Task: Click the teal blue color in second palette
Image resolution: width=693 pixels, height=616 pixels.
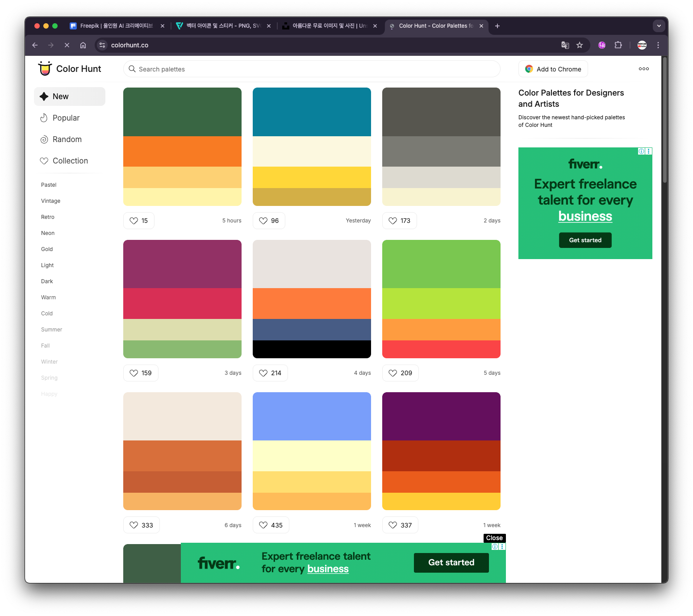Action: (x=312, y=112)
